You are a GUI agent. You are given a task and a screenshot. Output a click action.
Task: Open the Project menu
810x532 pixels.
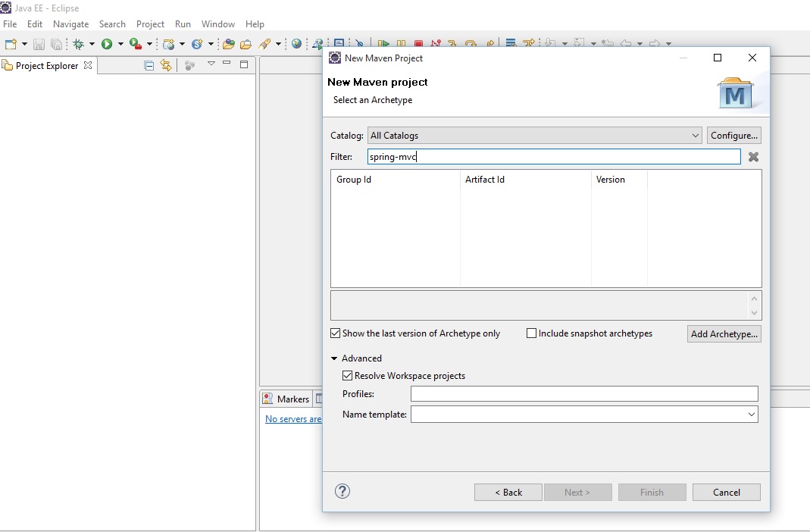click(150, 24)
